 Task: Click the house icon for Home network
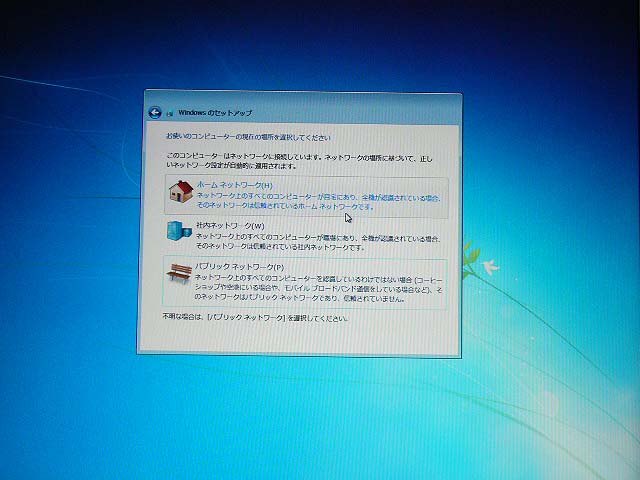coord(180,191)
